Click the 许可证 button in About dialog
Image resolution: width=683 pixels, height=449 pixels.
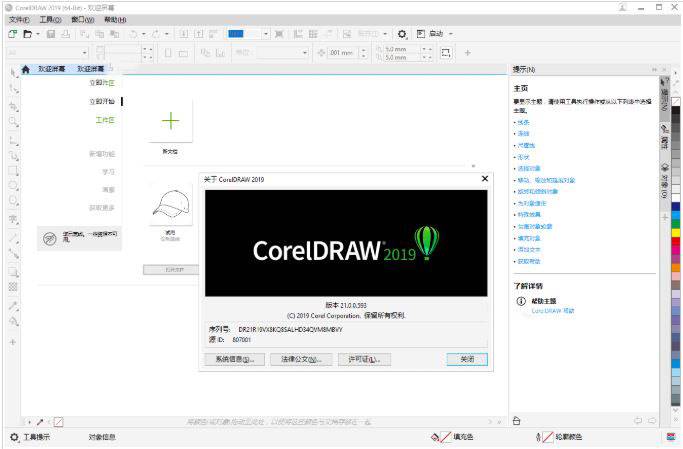click(x=364, y=359)
